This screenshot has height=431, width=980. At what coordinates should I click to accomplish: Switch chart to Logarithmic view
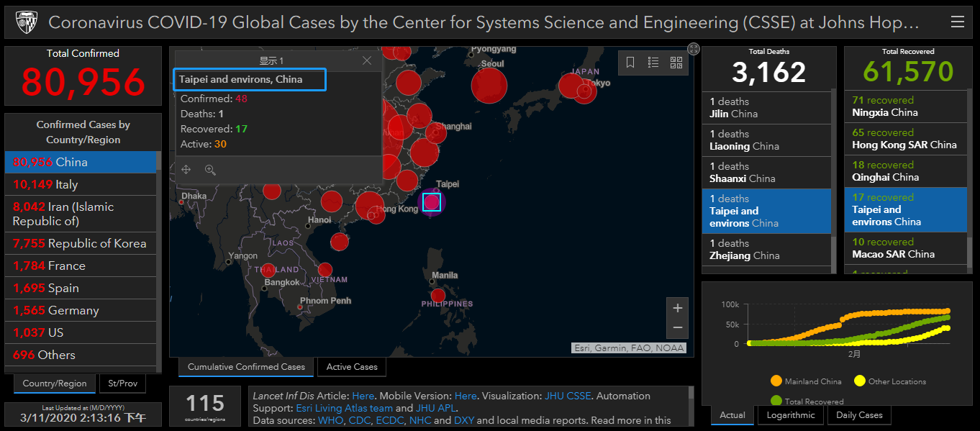click(x=791, y=415)
